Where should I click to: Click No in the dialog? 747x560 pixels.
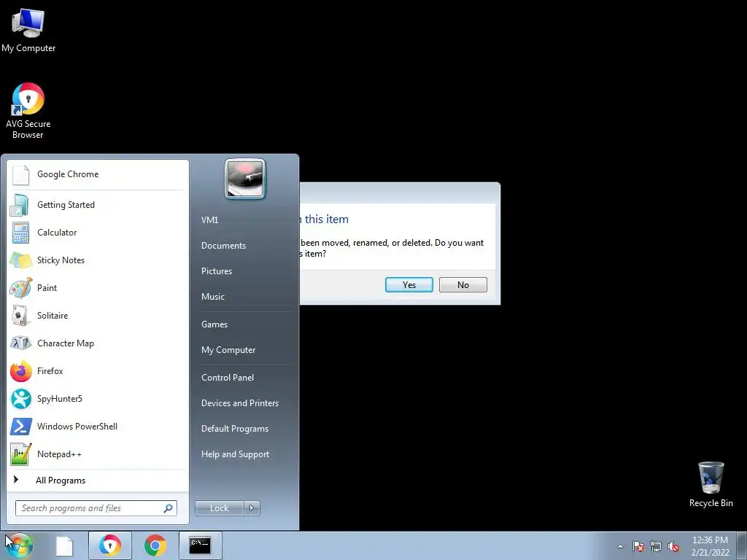pyautogui.click(x=463, y=285)
